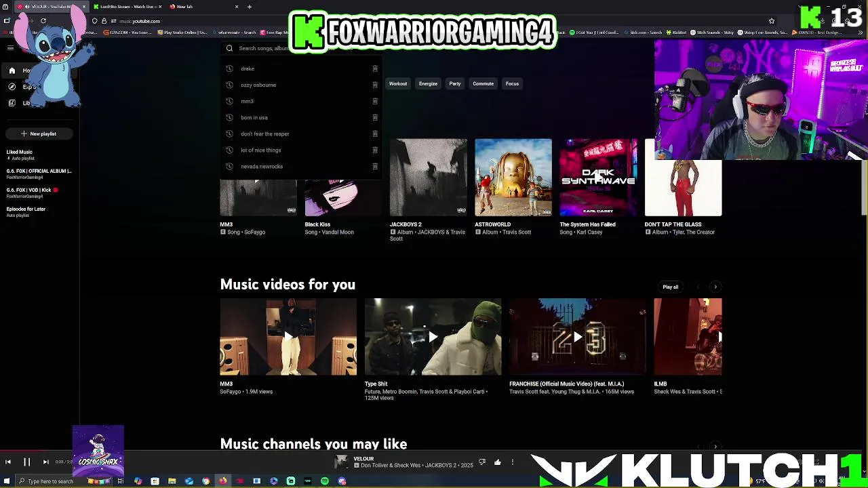868x488 pixels.
Task: Click the Windows Start button
Action: tap(7, 481)
